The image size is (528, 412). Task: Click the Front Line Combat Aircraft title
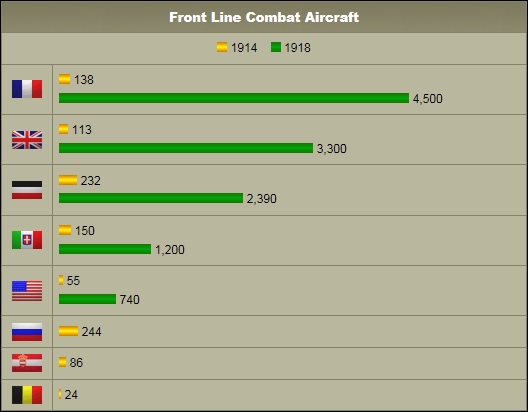tap(264, 17)
